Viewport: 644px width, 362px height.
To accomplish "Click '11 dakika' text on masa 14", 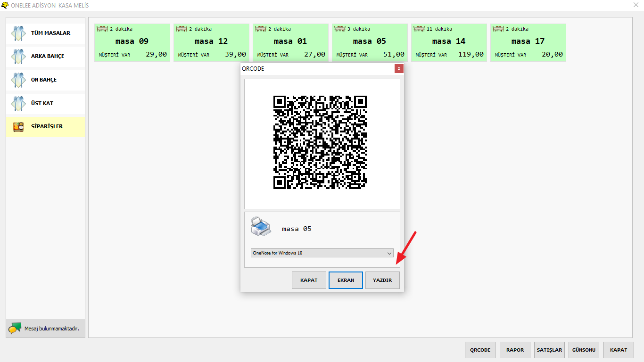I will [439, 29].
